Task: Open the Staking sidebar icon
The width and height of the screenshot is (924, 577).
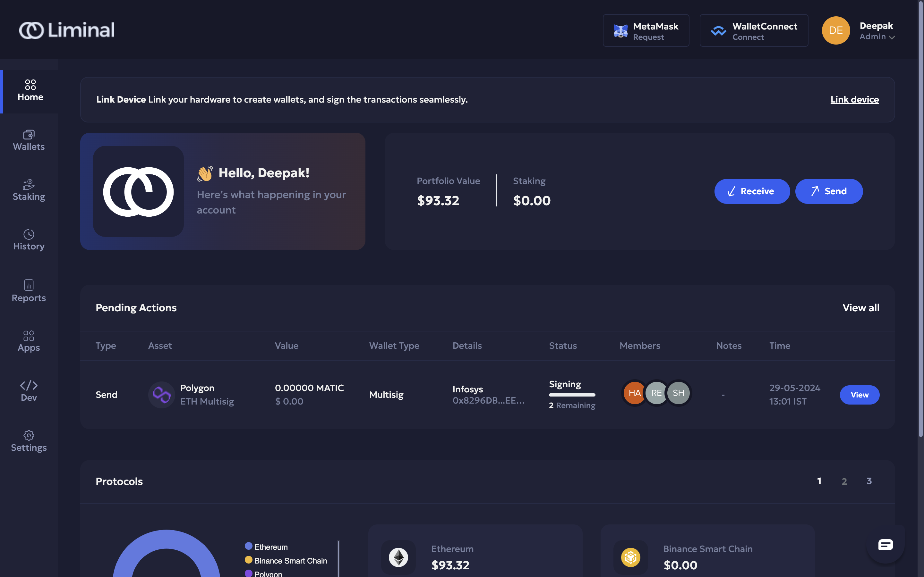Action: [29, 184]
